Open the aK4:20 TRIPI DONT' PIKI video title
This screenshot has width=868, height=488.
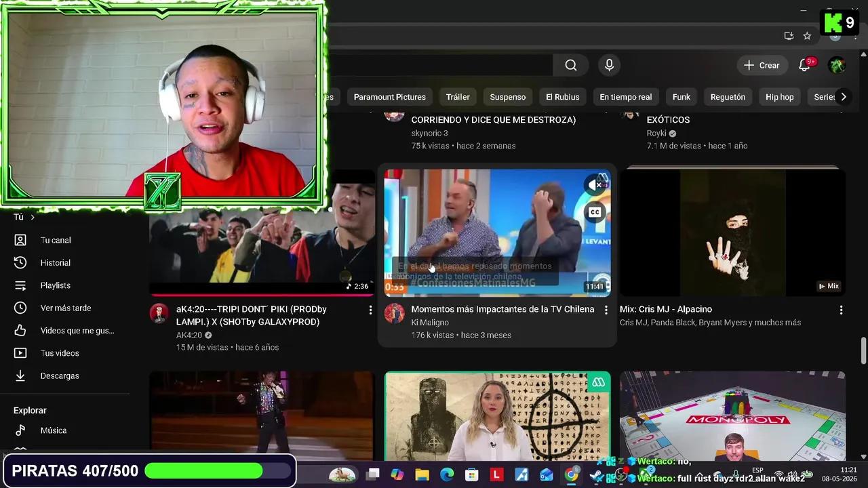pyautogui.click(x=252, y=315)
